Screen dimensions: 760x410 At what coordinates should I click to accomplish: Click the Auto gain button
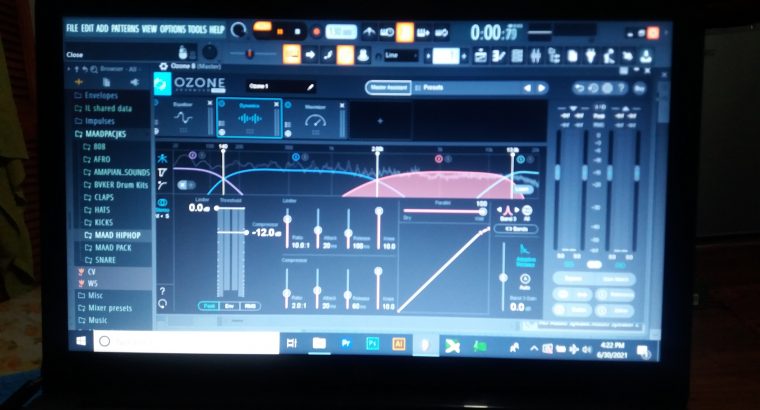525,280
